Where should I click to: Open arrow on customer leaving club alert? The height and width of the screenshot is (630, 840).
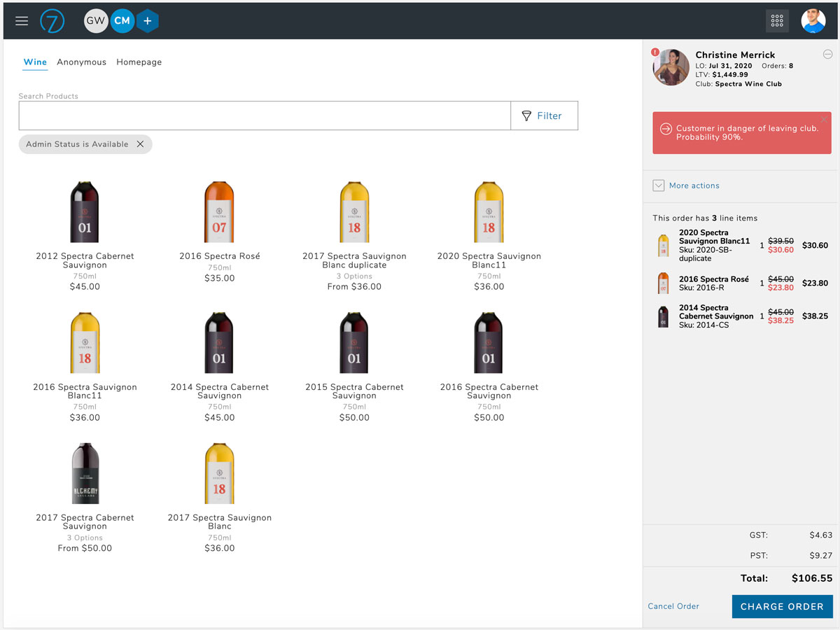pos(666,129)
